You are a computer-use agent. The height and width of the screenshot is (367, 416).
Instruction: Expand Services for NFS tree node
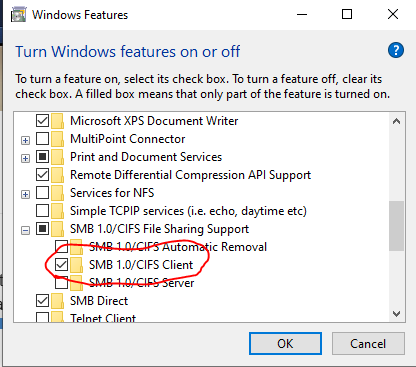(25, 194)
